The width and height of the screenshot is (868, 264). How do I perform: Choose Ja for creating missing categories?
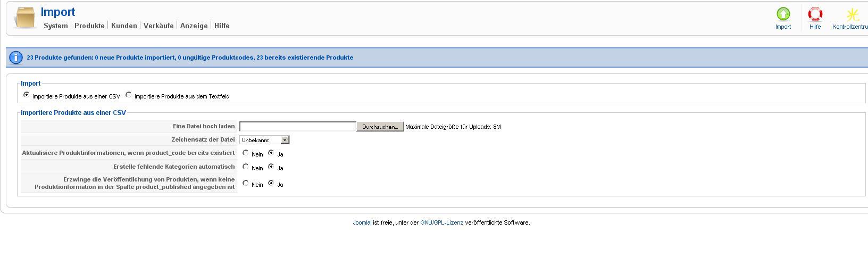click(x=271, y=167)
